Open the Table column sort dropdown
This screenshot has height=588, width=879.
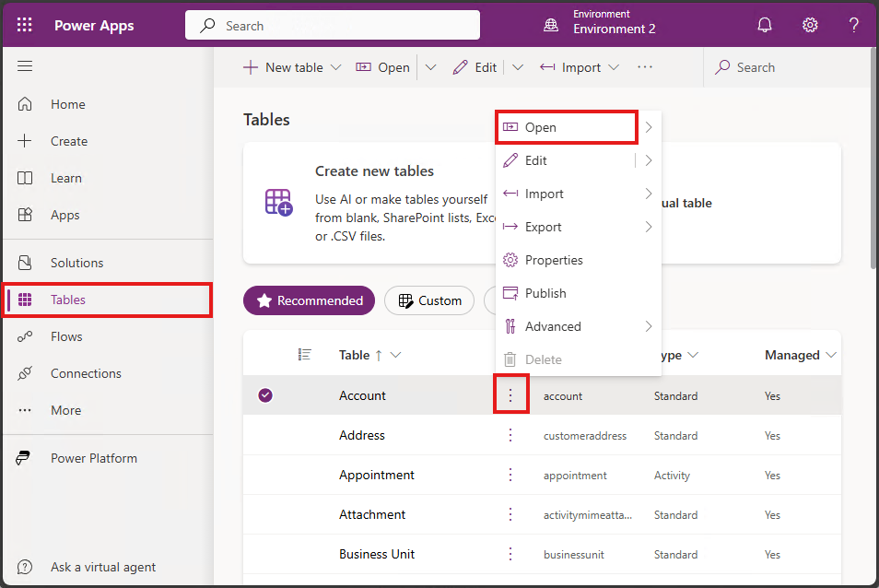[x=396, y=355]
